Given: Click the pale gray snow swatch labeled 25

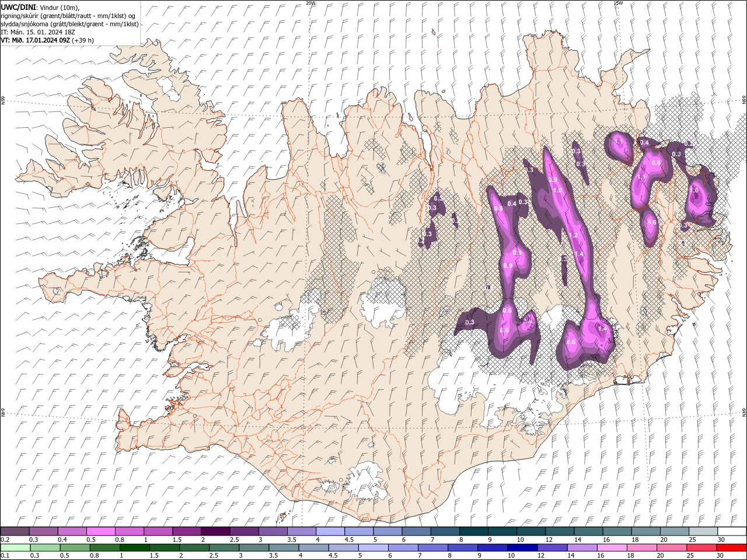Looking at the screenshot, I should (703, 531).
